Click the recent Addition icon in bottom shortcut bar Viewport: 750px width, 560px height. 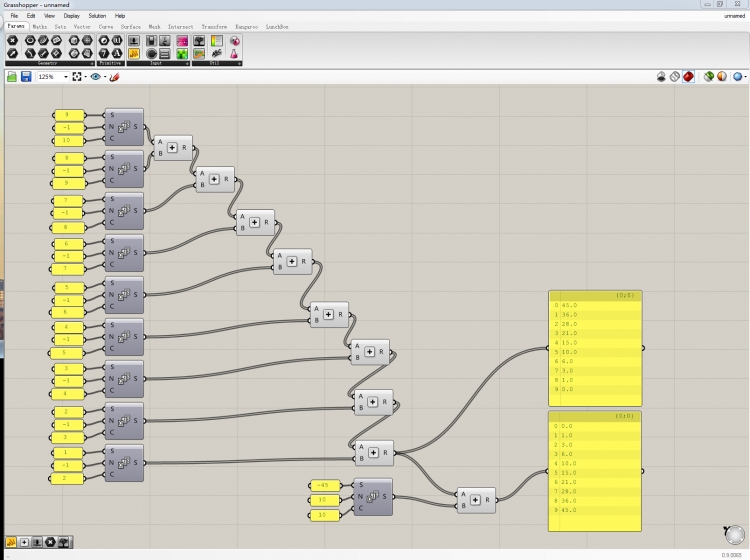(x=24, y=542)
